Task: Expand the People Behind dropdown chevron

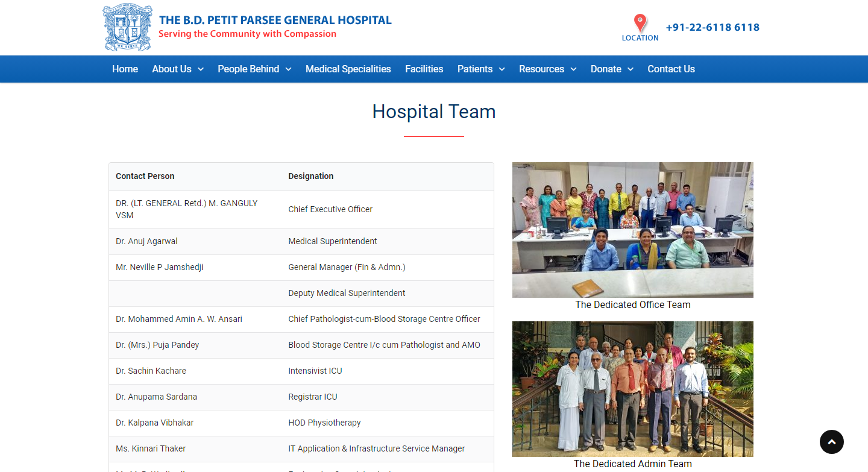Action: pyautogui.click(x=288, y=69)
